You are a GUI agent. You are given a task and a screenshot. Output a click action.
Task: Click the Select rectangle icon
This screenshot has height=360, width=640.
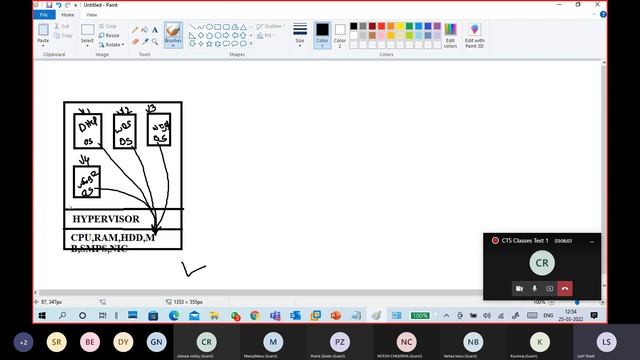87,30
